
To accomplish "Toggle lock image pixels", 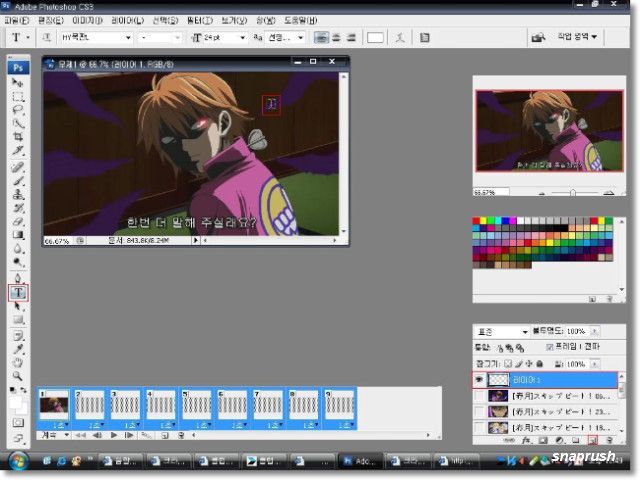I will tap(518, 363).
